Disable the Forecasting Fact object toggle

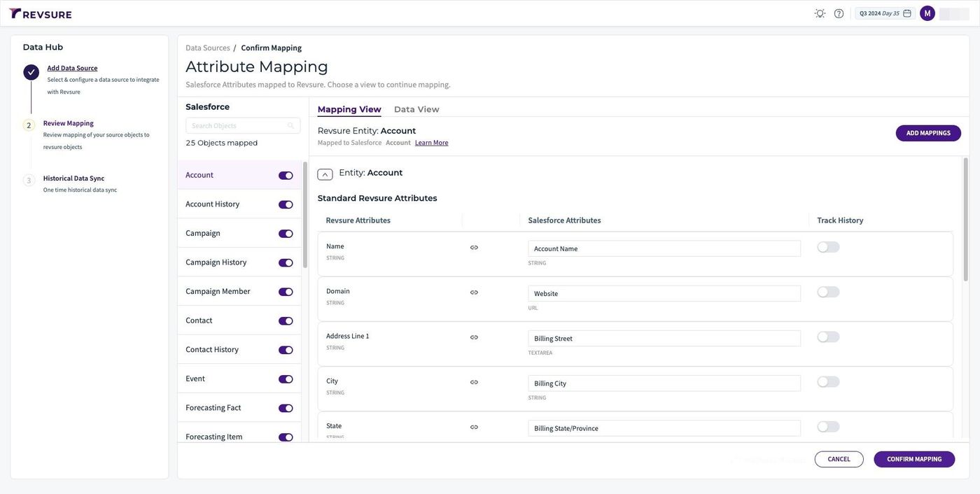coord(286,408)
